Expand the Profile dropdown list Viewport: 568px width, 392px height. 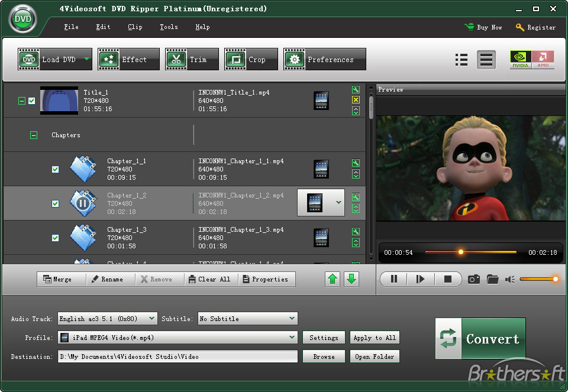click(292, 338)
